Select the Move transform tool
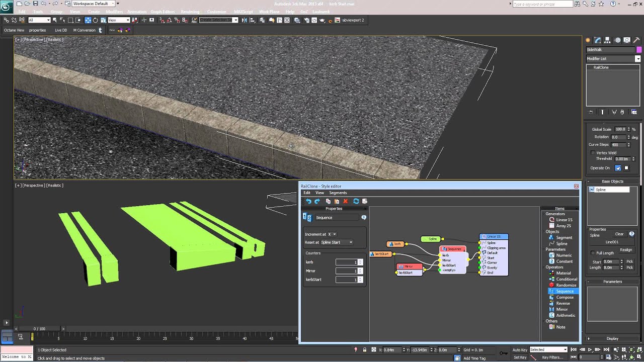 88,20
